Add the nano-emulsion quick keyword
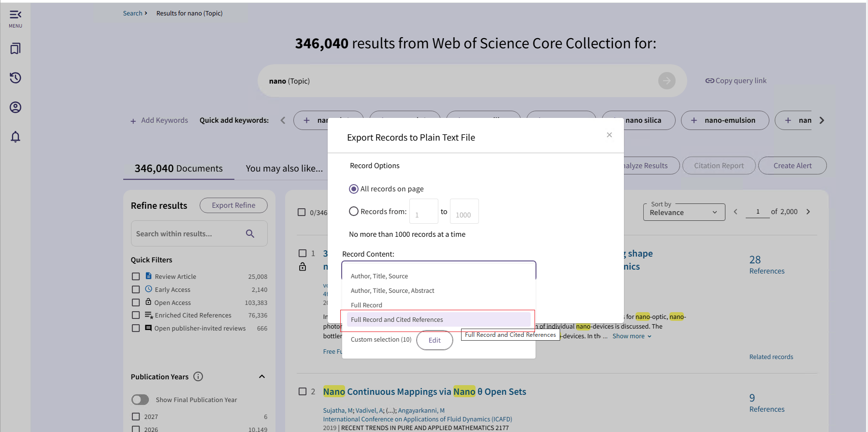 pos(724,120)
